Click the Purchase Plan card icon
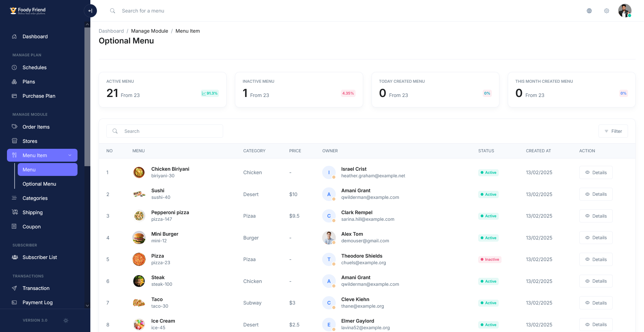The height and width of the screenshot is (332, 644). 14,96
